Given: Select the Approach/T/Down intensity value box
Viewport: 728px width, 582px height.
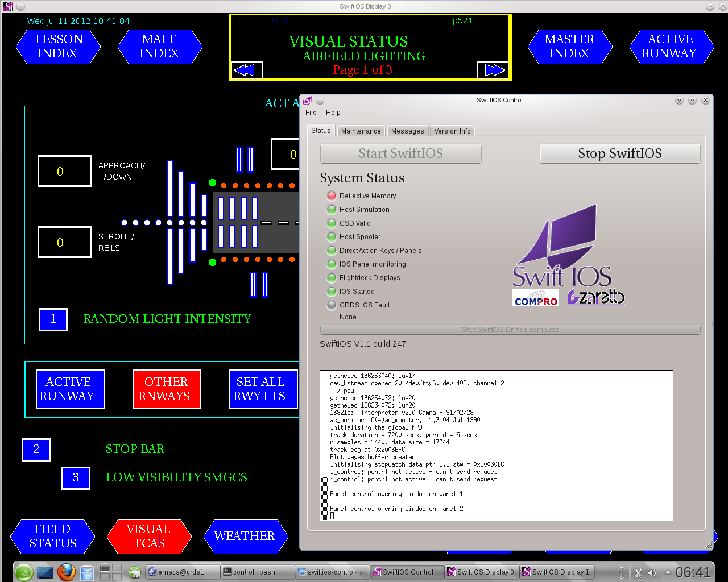Looking at the screenshot, I should 65,171.
